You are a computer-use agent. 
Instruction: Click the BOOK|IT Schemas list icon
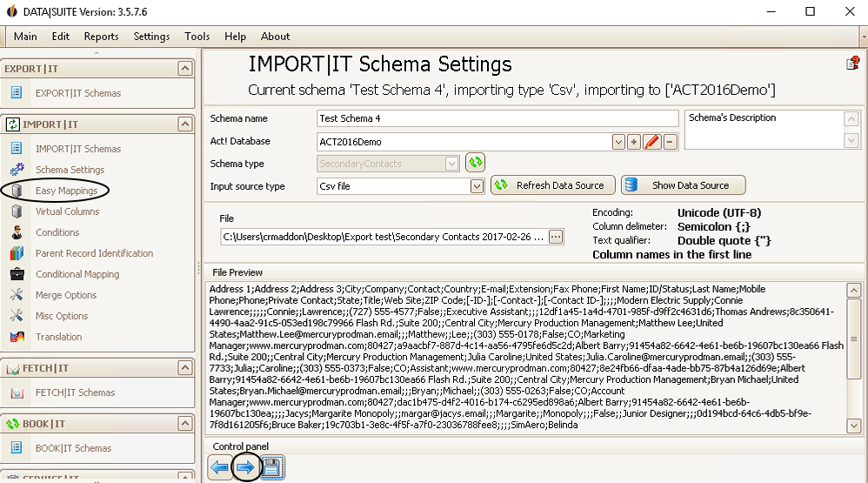point(17,447)
